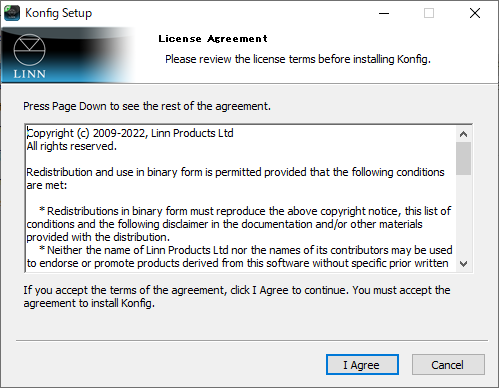Click the license scrollbar down arrow
499x388 pixels.
pyautogui.click(x=463, y=264)
